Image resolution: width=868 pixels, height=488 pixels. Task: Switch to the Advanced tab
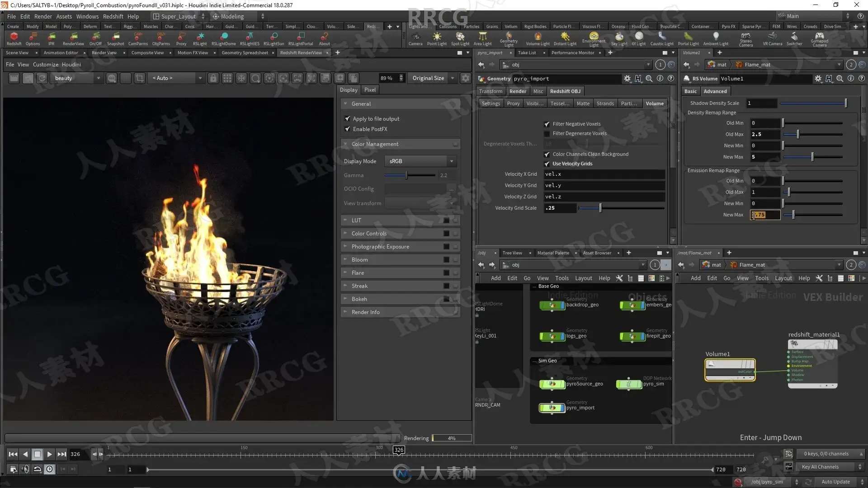point(715,91)
